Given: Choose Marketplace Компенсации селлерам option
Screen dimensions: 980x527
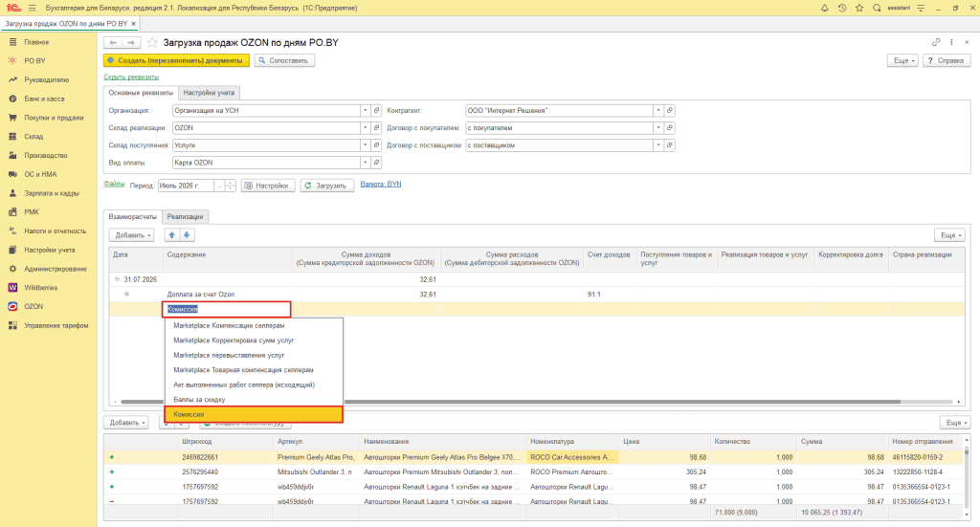Looking at the screenshot, I should pos(254,325).
